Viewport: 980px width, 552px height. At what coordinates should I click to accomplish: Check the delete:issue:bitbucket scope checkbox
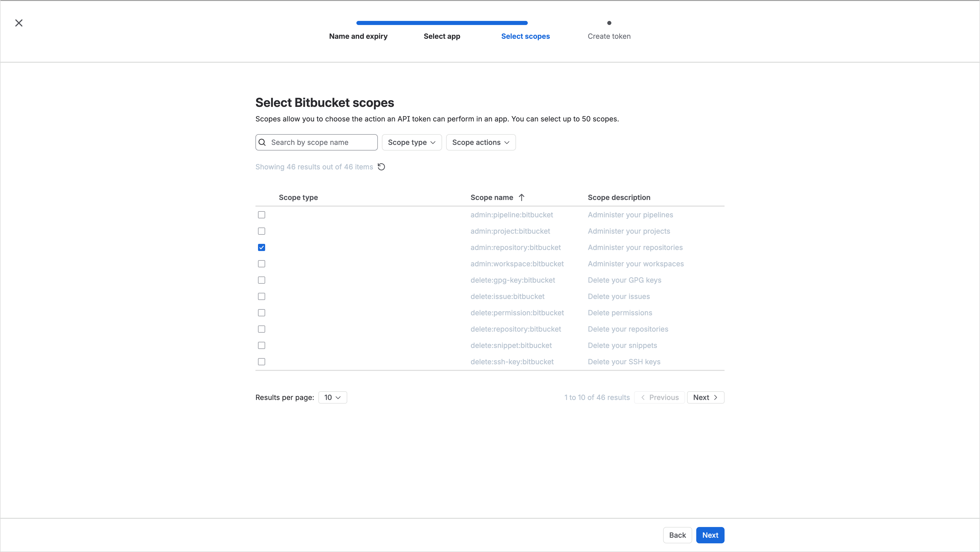[x=261, y=297]
